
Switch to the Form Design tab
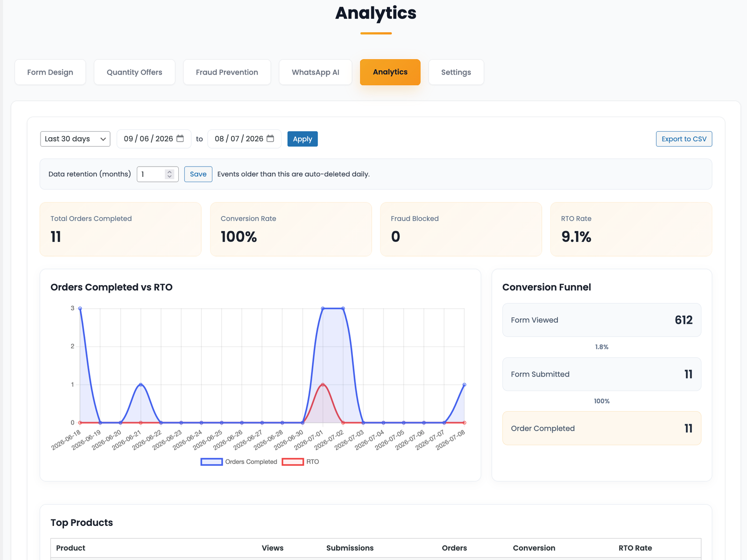pos(50,72)
